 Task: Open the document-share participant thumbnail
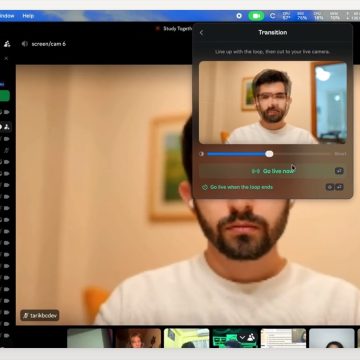283,338
